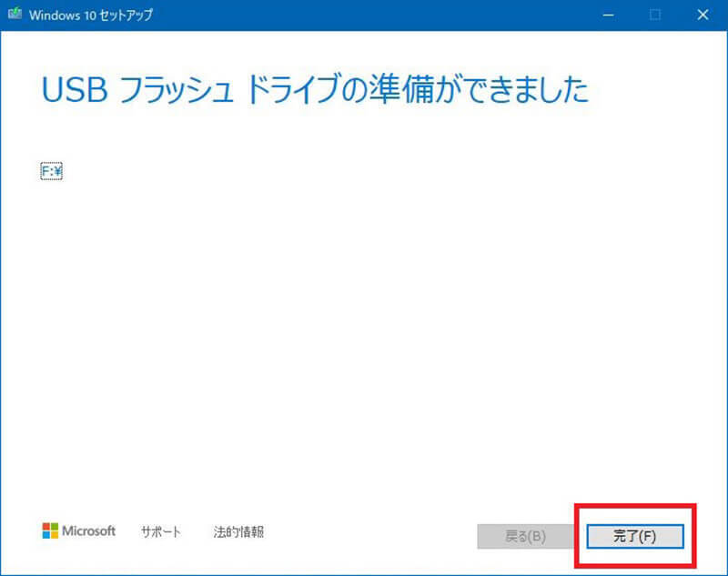The height and width of the screenshot is (576, 728).
Task: Click the disabled maximize window button
Action: tap(654, 15)
